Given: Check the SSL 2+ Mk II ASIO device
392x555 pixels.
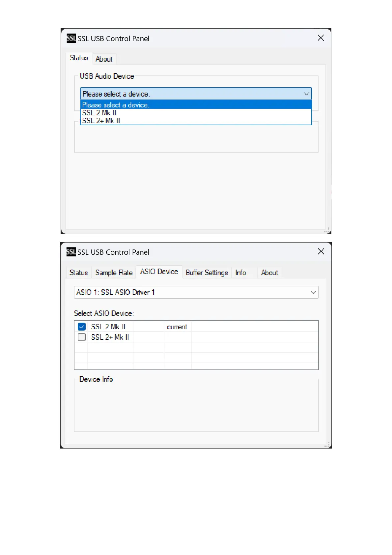Looking at the screenshot, I should 82,337.
